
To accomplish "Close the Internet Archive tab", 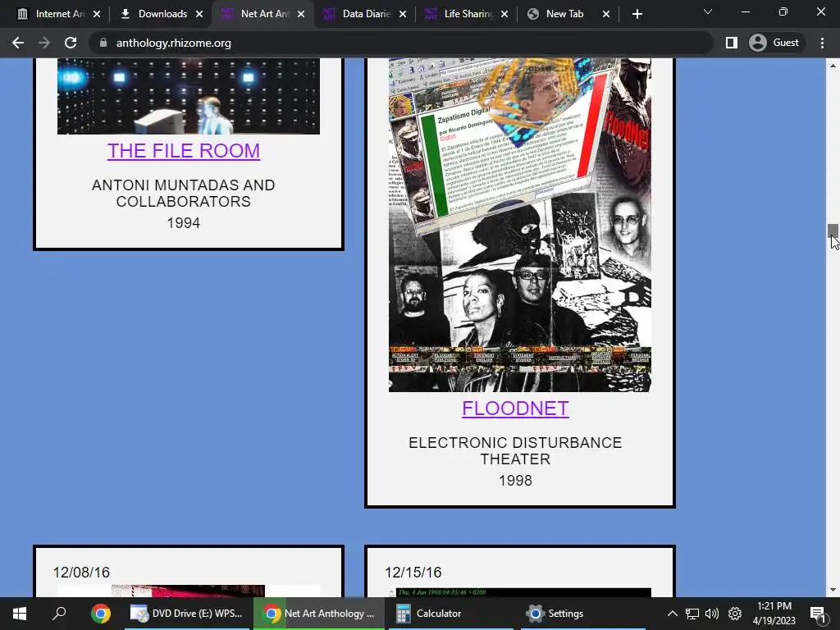I will pyautogui.click(x=97, y=14).
